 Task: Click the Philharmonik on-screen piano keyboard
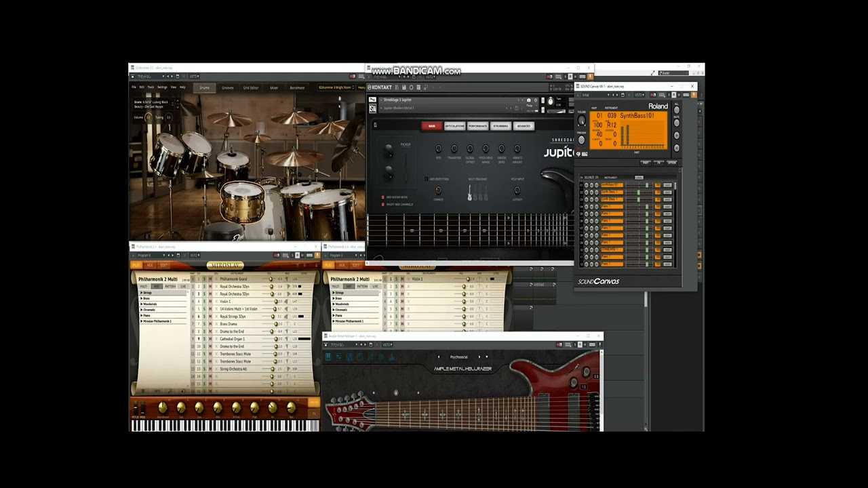224,426
